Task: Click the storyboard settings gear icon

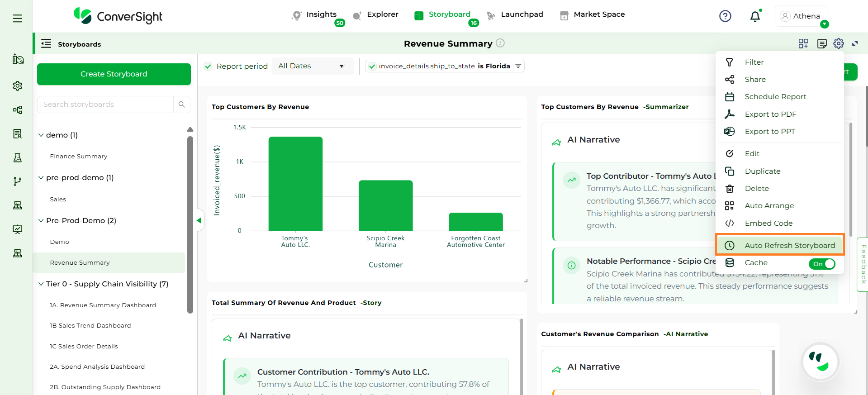Action: (839, 43)
